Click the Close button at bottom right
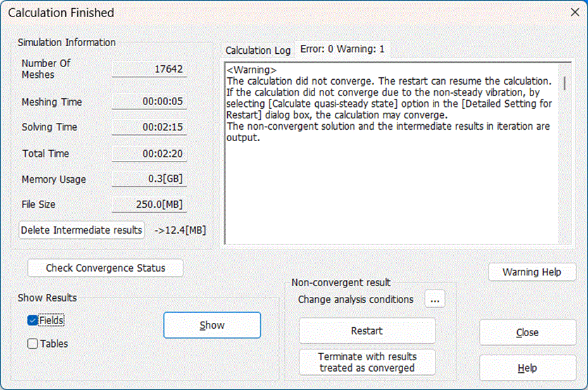 tap(527, 332)
